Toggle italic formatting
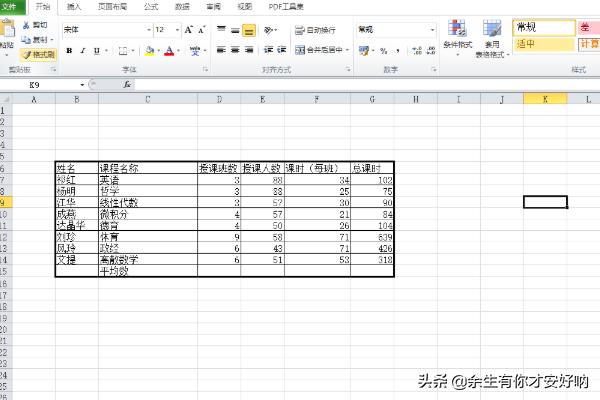The height and width of the screenshot is (400, 600). click(82, 51)
